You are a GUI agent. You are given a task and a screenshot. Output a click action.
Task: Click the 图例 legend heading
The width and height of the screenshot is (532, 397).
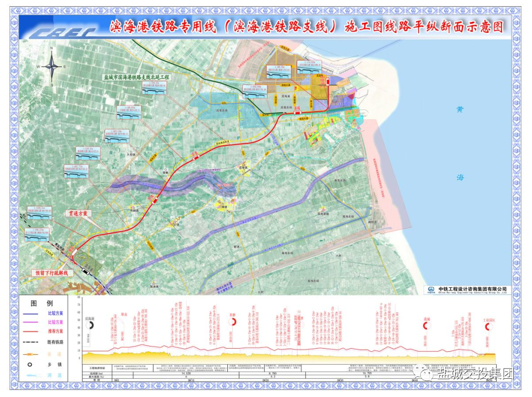click(42, 303)
